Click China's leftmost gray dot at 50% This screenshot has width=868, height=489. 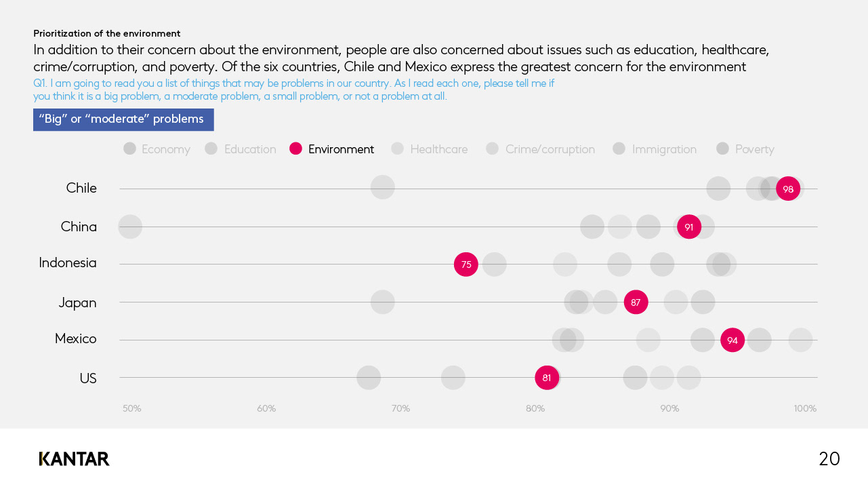[130, 227]
